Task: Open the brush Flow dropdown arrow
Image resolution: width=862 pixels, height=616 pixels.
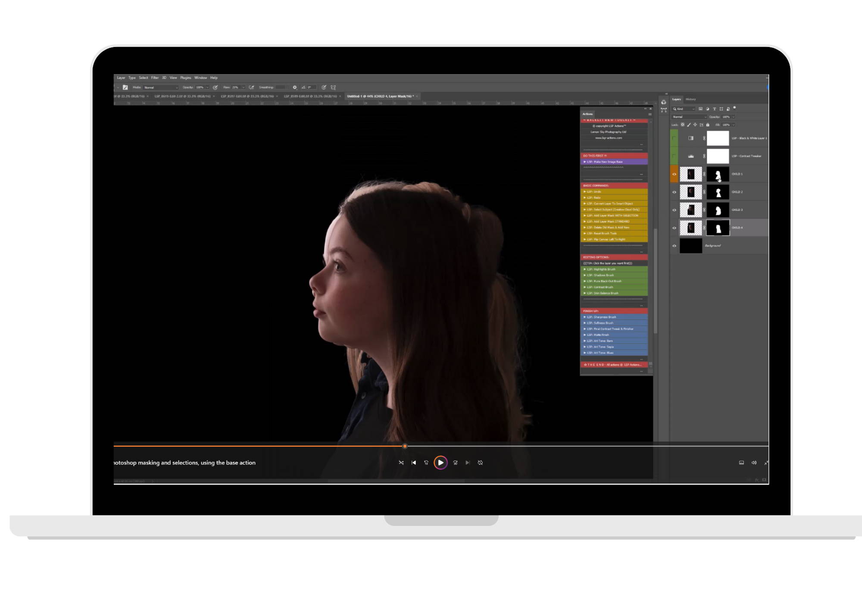Action: (x=243, y=88)
